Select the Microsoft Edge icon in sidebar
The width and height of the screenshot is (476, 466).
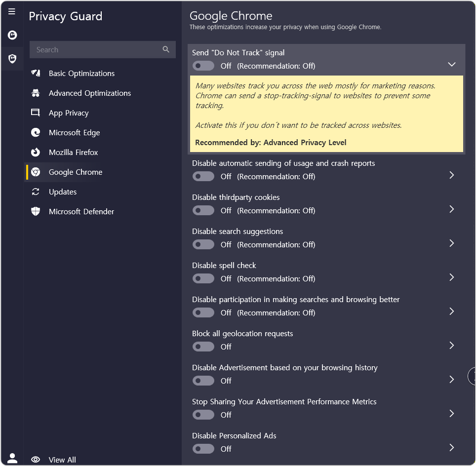pos(35,132)
